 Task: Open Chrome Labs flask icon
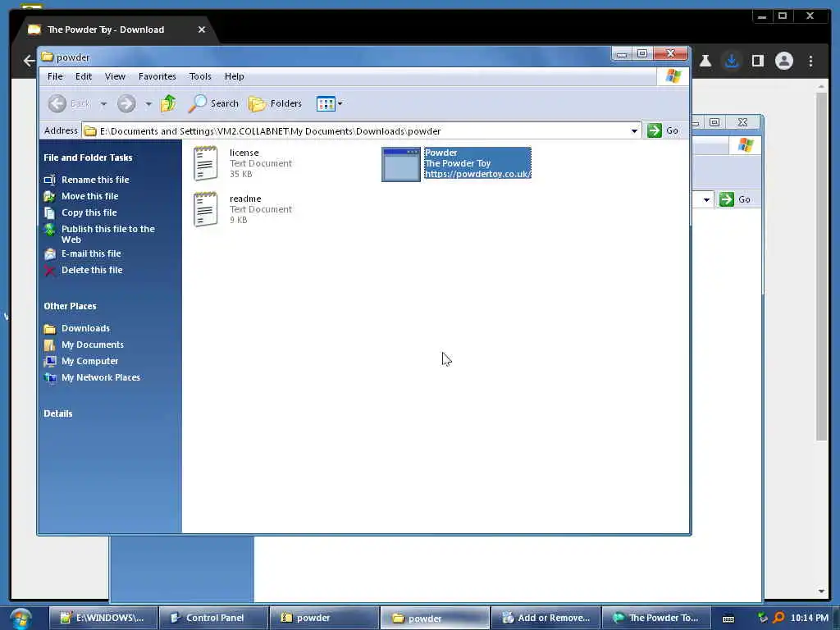705,61
